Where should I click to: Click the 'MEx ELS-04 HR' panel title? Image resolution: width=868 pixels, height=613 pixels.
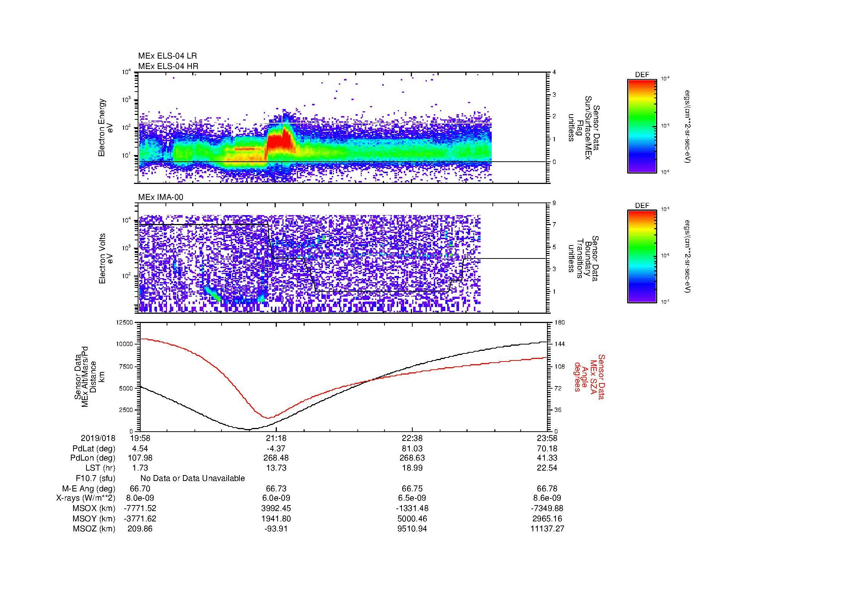[x=168, y=66]
